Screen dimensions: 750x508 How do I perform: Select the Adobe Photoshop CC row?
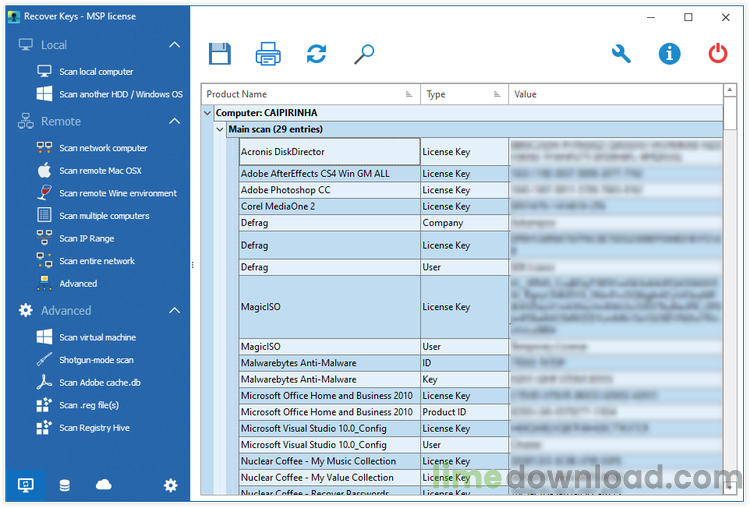(328, 190)
